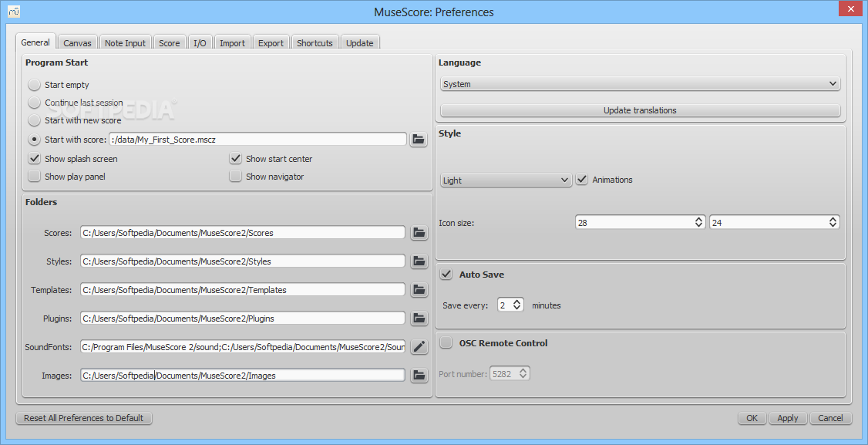Screen dimensions: 868x445
Task: Open folder browser for Templates path
Action: [x=419, y=290]
